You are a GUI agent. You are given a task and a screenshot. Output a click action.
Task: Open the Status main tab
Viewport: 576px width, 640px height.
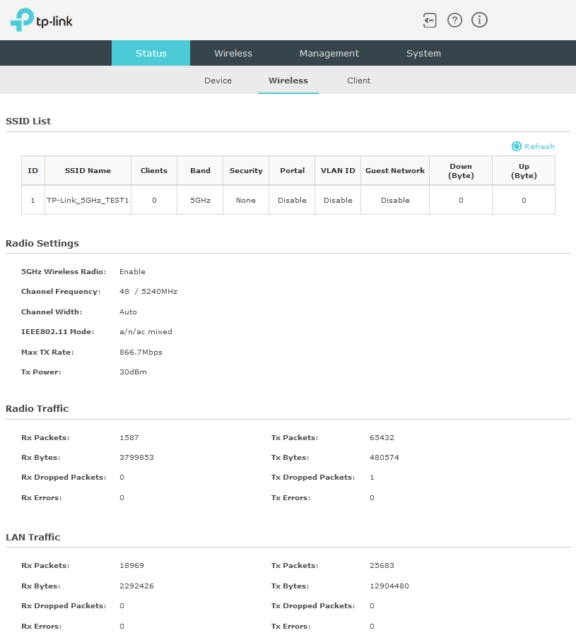[151, 53]
